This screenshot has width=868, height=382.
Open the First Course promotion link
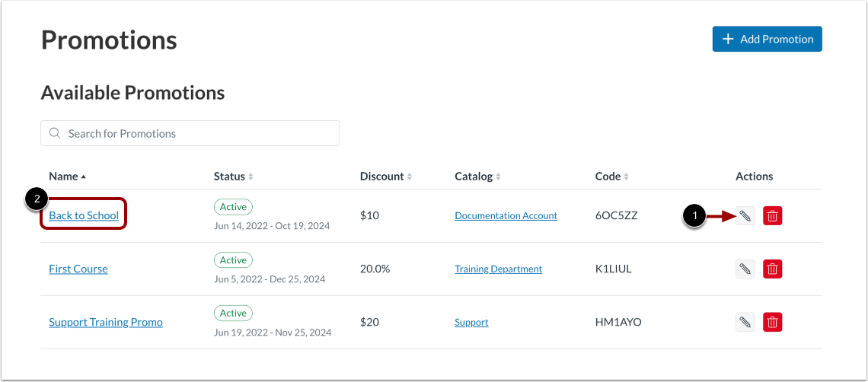(x=78, y=269)
